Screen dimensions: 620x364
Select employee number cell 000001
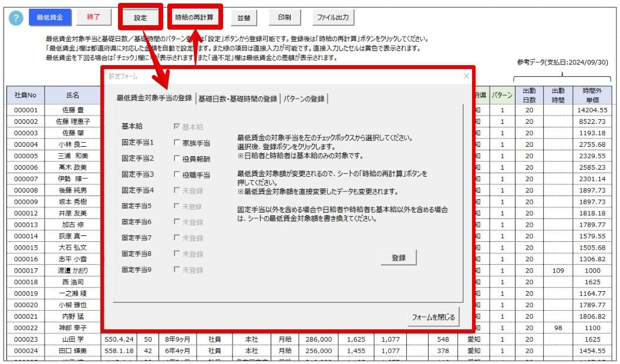pos(26,110)
